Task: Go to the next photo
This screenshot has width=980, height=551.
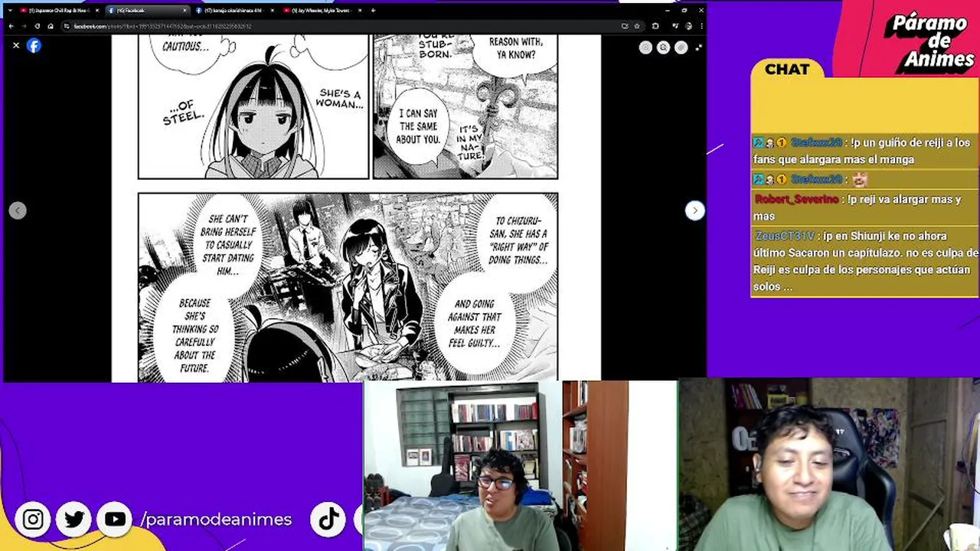Action: coord(694,210)
